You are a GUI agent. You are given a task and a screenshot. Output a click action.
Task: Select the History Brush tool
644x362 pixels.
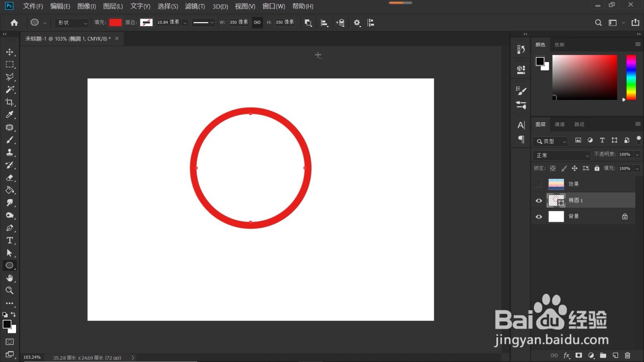point(10,165)
